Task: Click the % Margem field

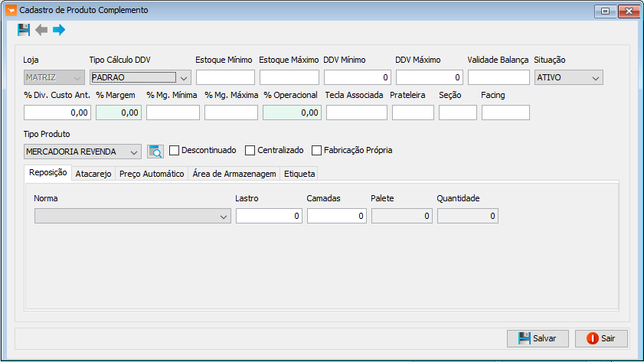Action: [119, 113]
